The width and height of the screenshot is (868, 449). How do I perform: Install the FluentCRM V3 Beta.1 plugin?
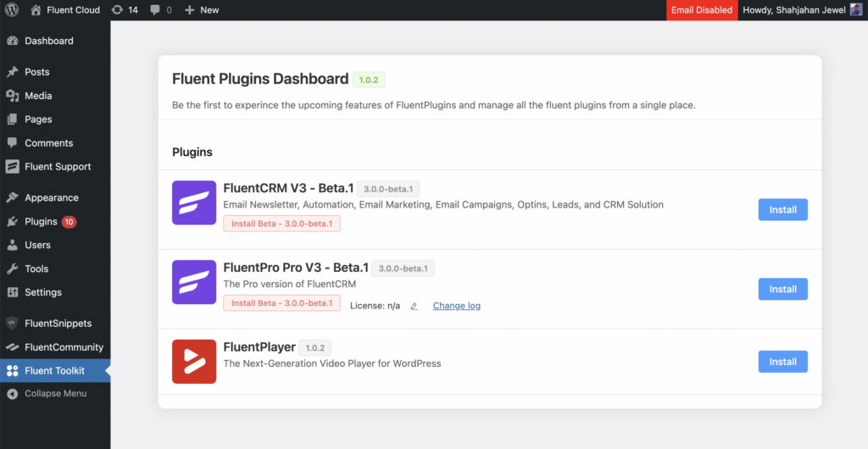pos(782,210)
